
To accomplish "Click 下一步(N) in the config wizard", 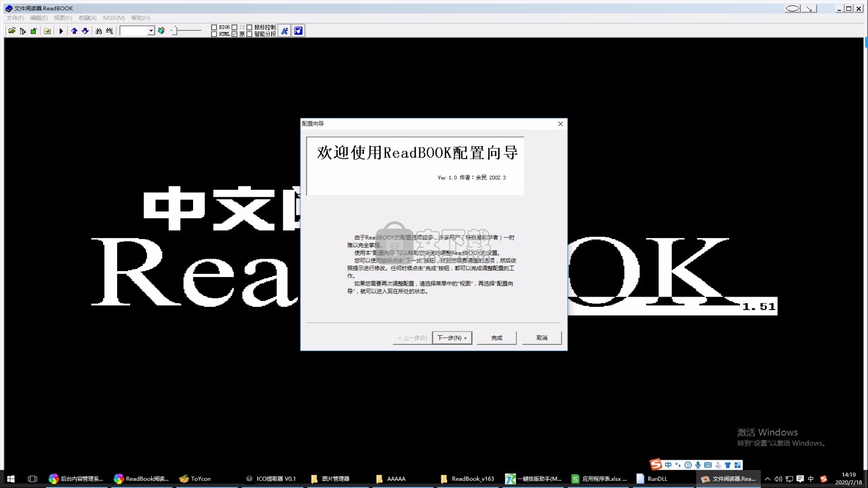I will coord(452,338).
